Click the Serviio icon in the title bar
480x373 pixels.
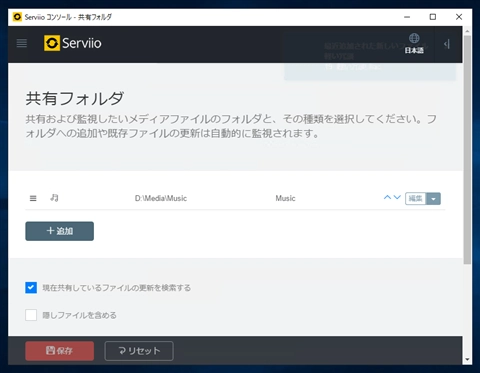(17, 17)
